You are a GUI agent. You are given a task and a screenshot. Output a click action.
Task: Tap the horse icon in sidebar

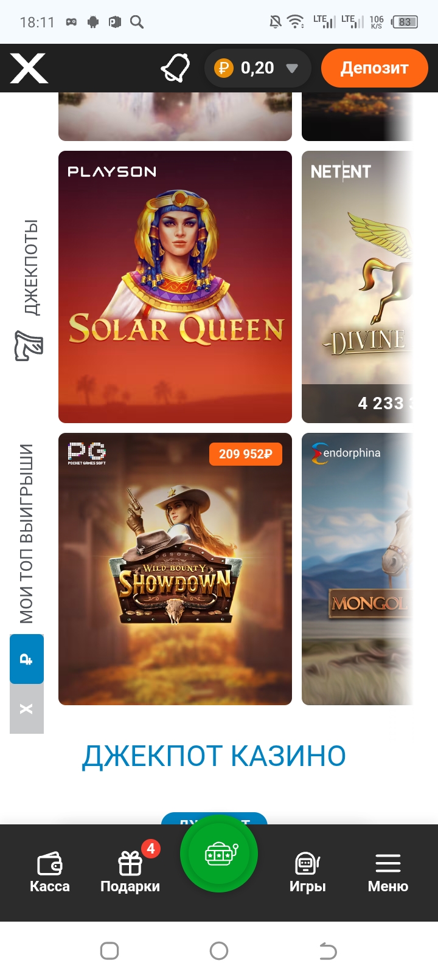coord(29,346)
